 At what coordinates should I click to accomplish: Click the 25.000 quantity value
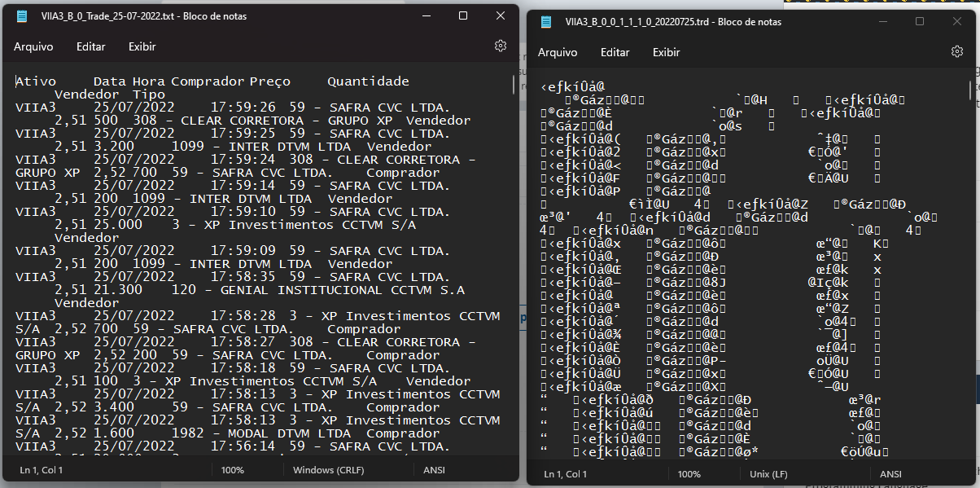(x=117, y=225)
